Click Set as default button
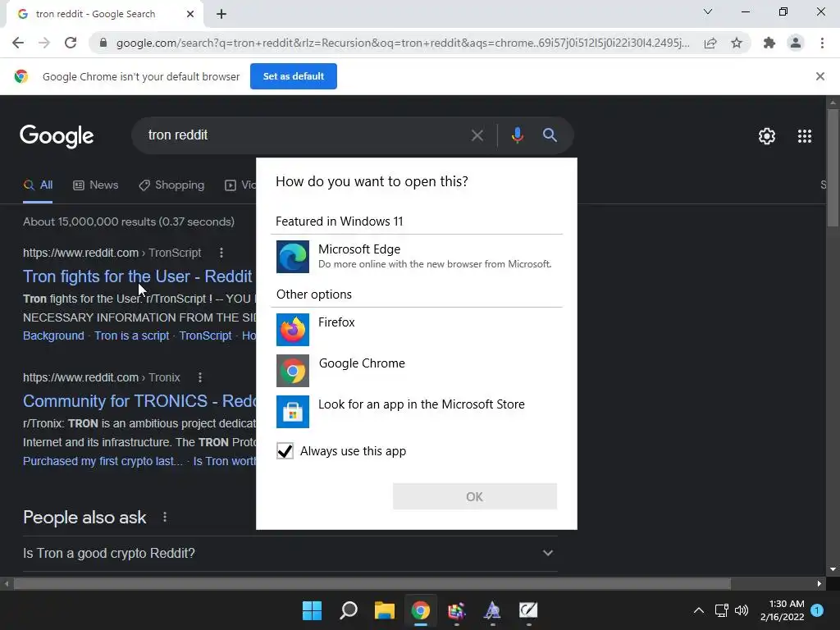 (294, 76)
